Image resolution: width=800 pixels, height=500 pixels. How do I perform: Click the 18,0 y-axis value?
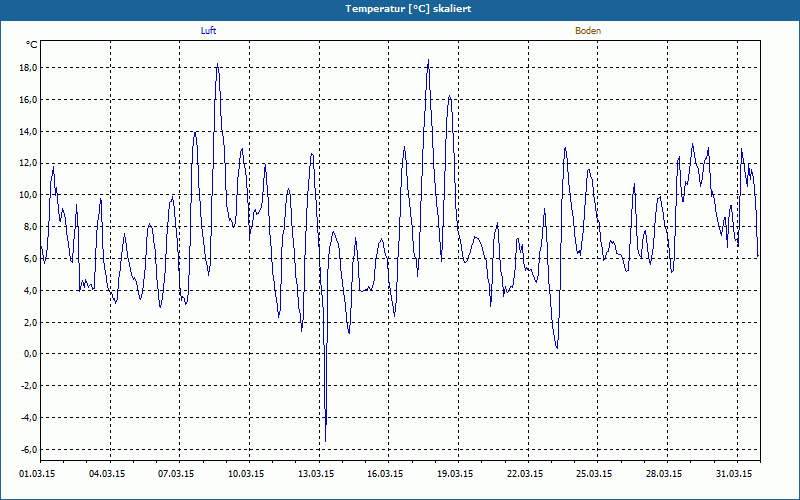point(28,68)
